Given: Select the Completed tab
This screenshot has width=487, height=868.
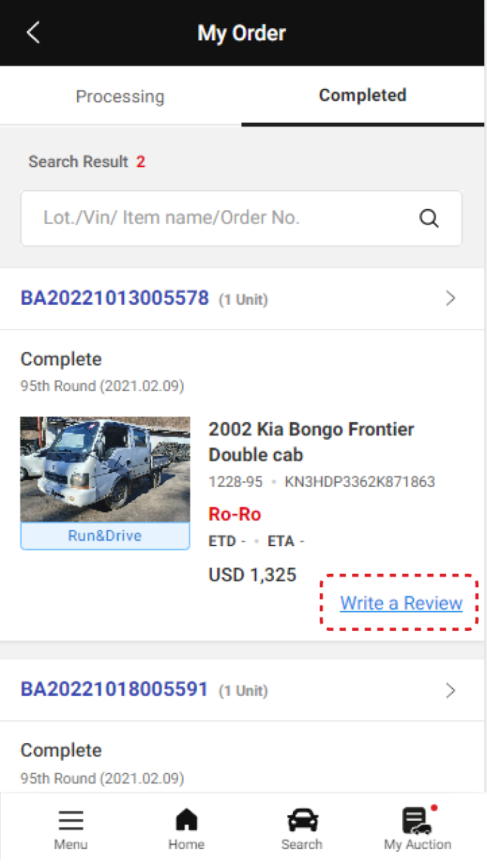Looking at the screenshot, I should point(362,95).
